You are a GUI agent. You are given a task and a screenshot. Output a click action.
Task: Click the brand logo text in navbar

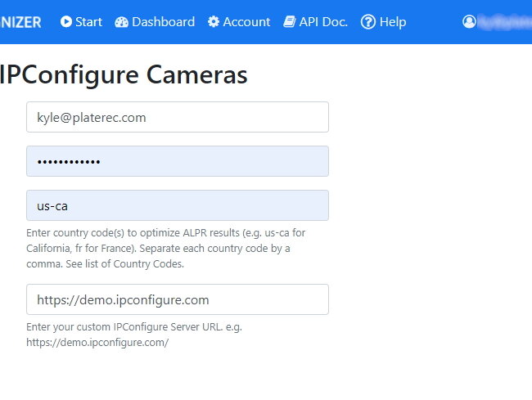pos(20,22)
